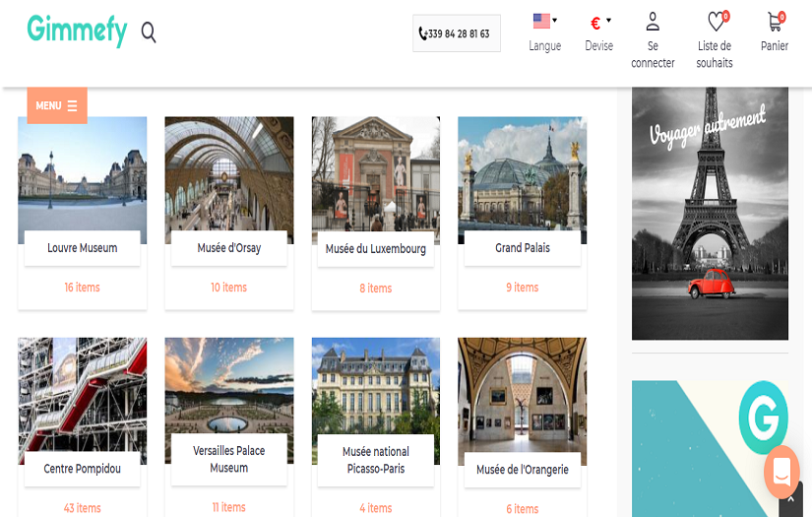Expand the Devise dropdown arrow
The height and width of the screenshot is (517, 812).
[x=608, y=21]
